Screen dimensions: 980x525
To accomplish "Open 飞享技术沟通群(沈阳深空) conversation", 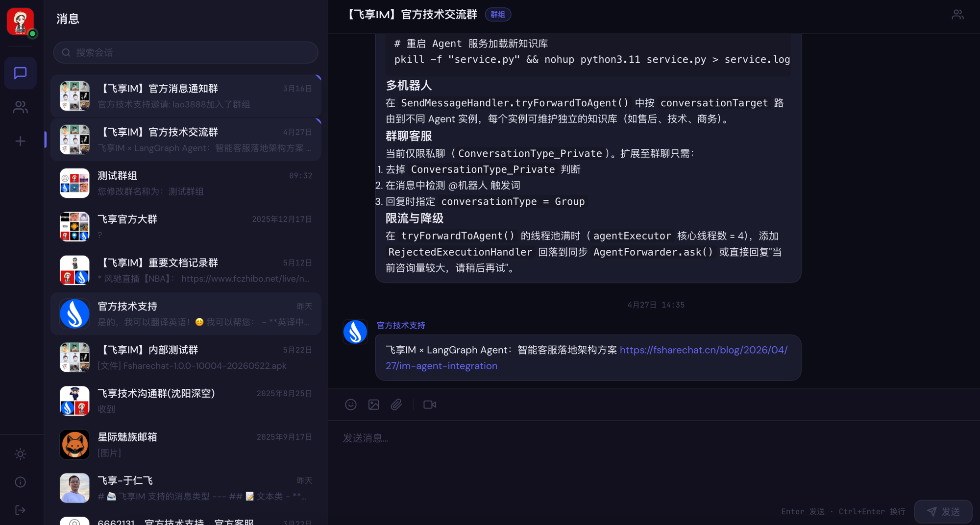I will click(x=186, y=401).
